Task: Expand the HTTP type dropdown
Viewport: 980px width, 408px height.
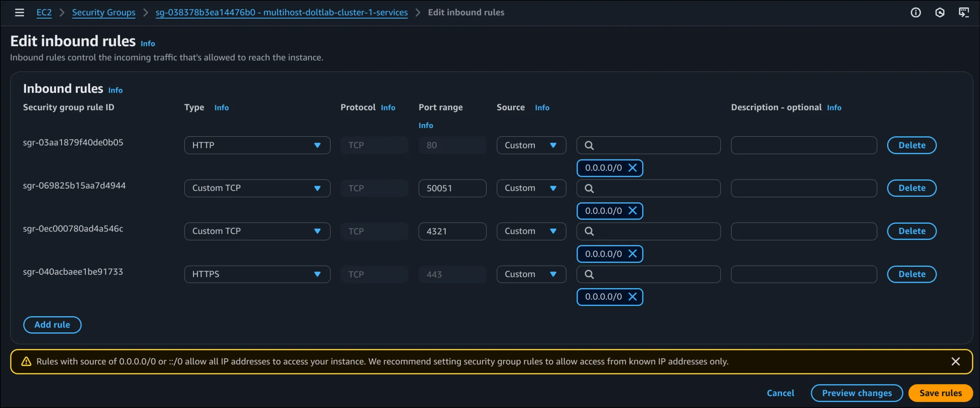Action: [x=257, y=145]
